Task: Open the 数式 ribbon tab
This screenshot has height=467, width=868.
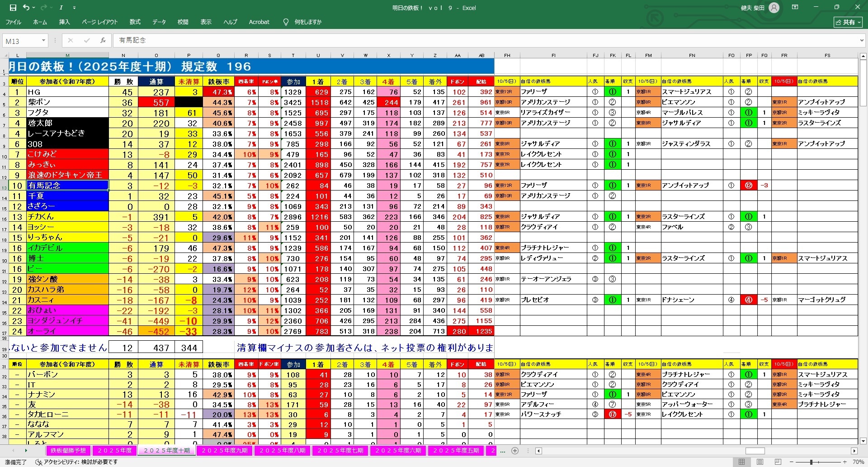Action: click(135, 22)
